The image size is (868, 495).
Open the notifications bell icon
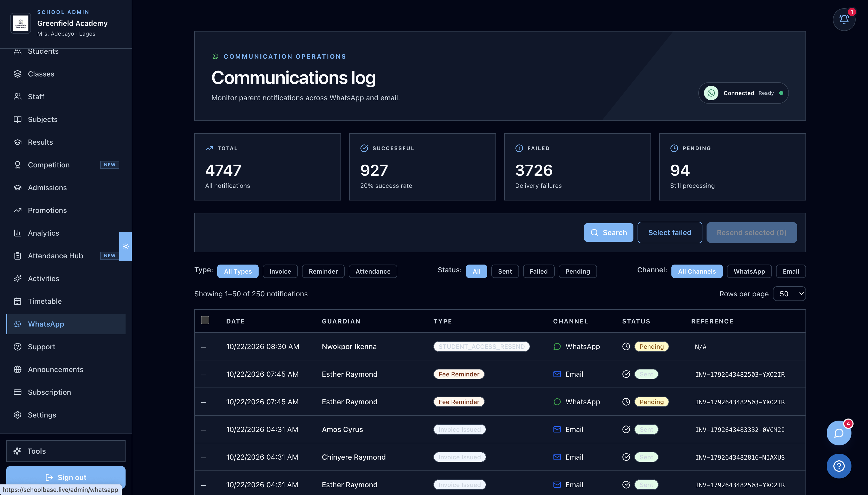[844, 20]
